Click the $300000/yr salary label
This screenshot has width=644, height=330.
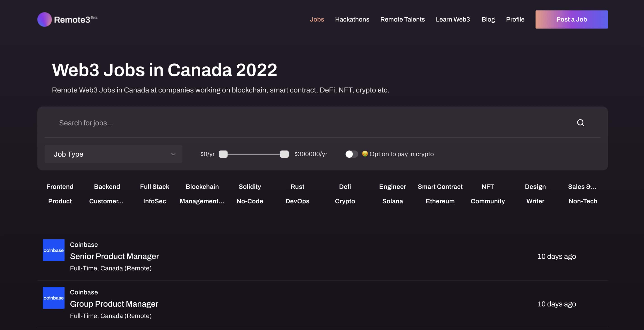pos(311,154)
